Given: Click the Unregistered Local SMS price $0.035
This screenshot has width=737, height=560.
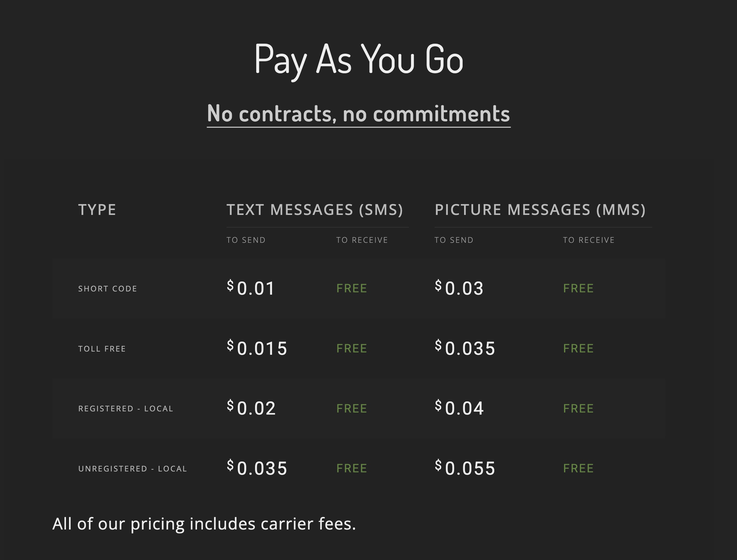Looking at the screenshot, I should click(x=257, y=468).
